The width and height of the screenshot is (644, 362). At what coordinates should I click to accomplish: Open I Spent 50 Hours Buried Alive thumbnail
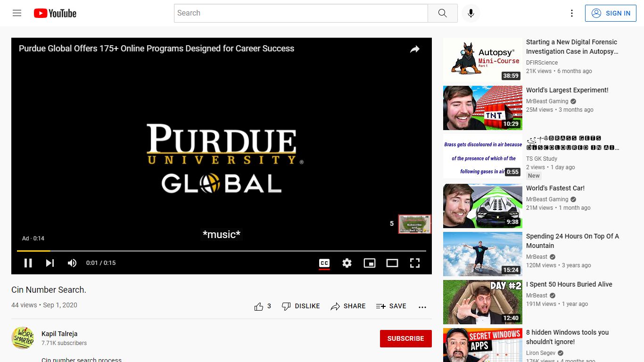(x=483, y=302)
